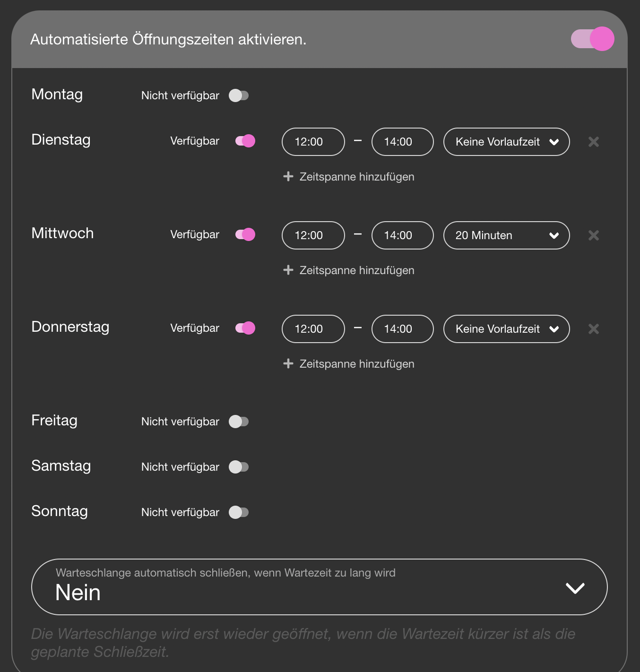This screenshot has height=672, width=640.
Task: Disable automated opening hours main toggle
Action: [x=593, y=39]
